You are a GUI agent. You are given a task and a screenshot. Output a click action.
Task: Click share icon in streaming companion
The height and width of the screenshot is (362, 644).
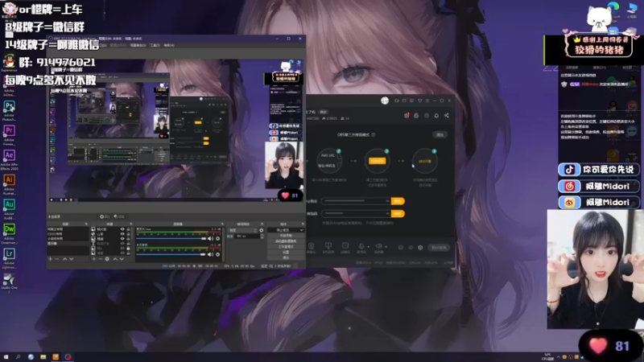(447, 115)
